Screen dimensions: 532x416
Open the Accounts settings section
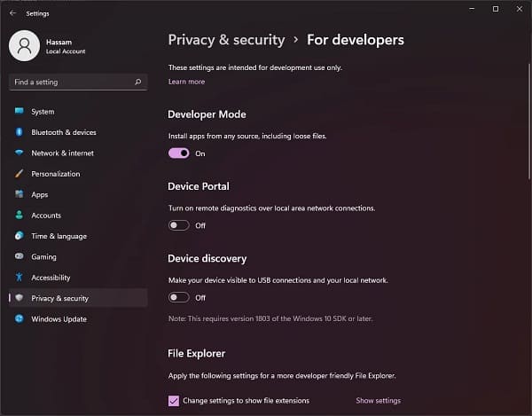(46, 216)
